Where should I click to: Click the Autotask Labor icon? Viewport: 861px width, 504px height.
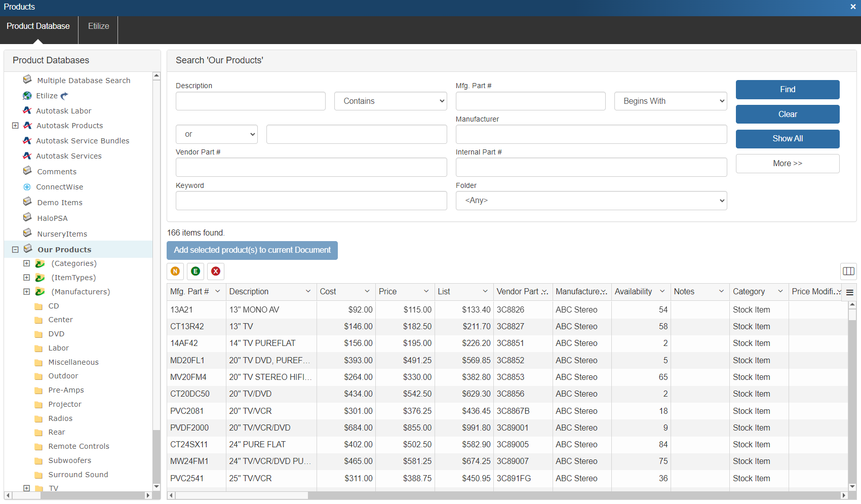pyautogui.click(x=27, y=110)
